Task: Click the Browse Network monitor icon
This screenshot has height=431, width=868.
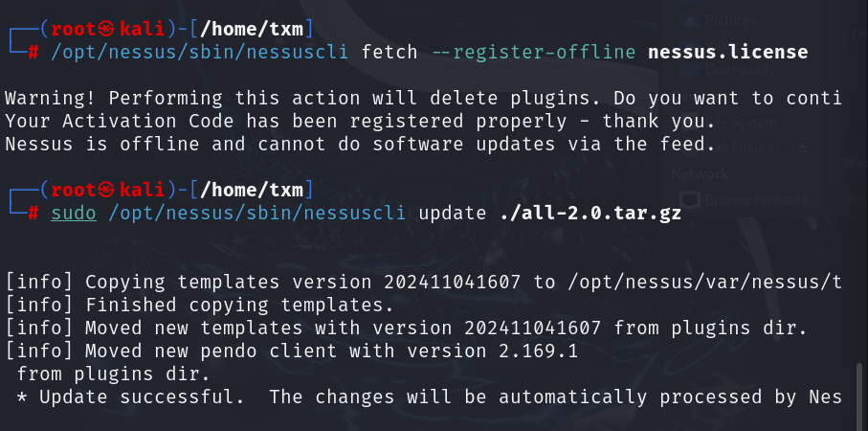Action: click(689, 199)
